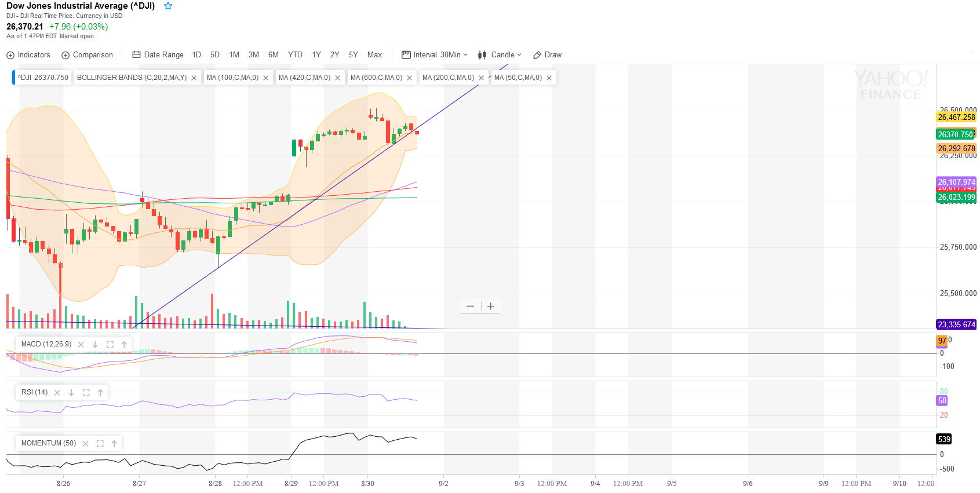
Task: Open the Comparison tool
Action: coord(88,55)
